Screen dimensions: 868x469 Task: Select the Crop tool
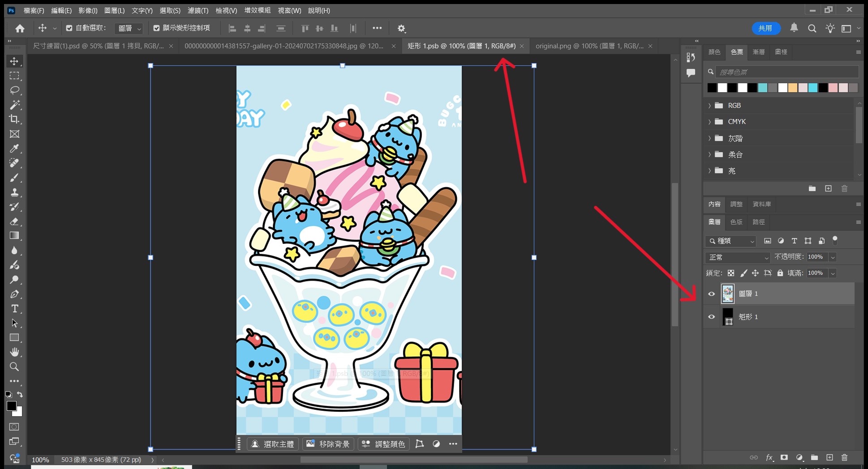coord(14,119)
